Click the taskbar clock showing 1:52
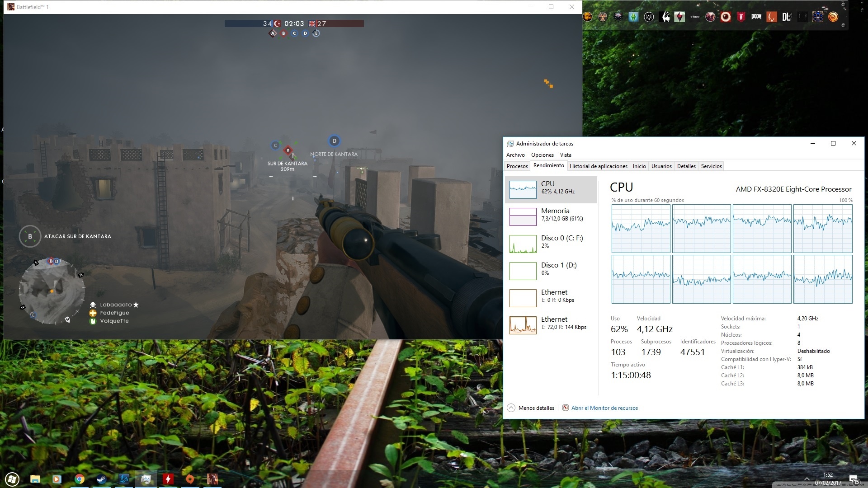Image resolution: width=868 pixels, height=488 pixels. tap(828, 479)
